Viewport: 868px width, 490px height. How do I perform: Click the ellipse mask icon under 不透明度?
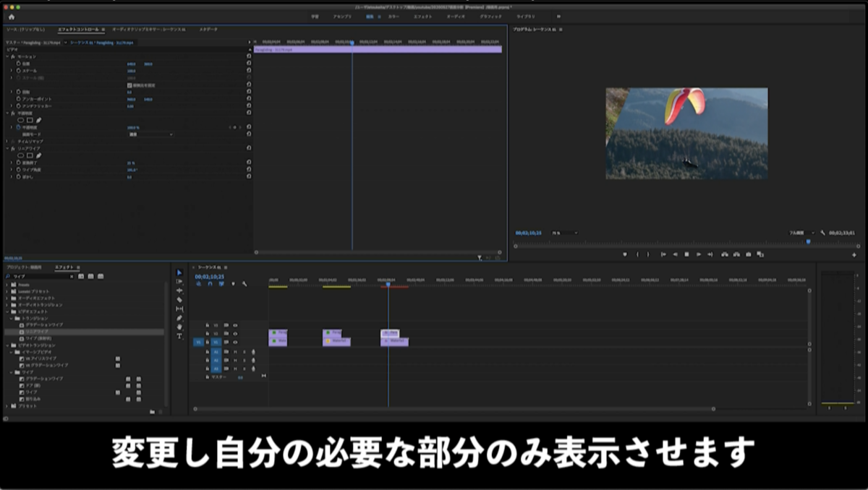tap(22, 119)
